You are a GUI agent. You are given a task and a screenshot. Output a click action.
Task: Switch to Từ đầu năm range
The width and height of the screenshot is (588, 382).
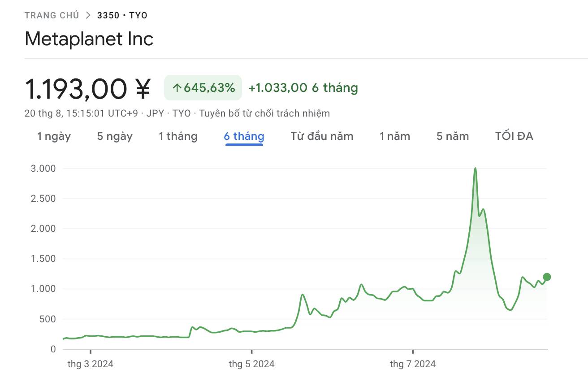(x=322, y=136)
